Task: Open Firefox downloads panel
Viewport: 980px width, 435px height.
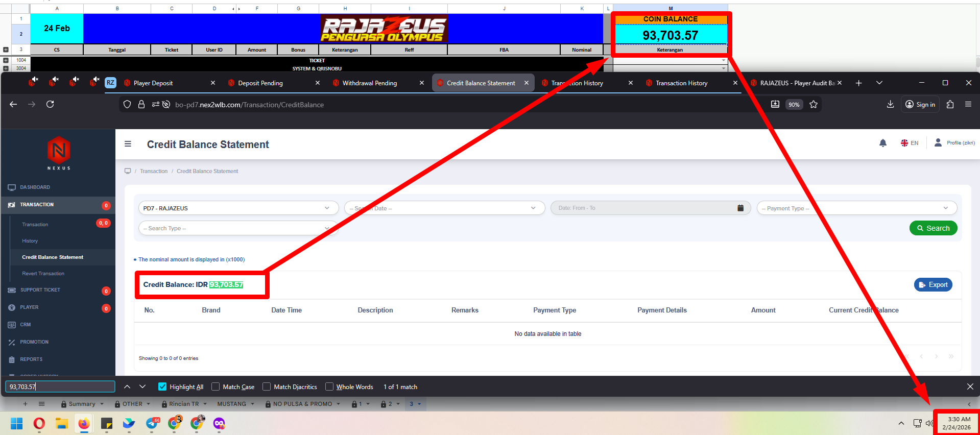Action: coord(890,104)
